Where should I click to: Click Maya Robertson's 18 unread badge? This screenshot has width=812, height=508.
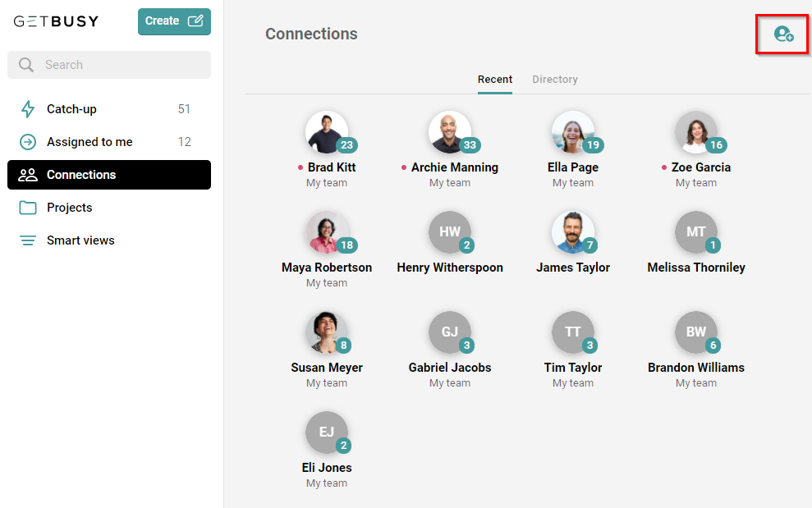click(x=347, y=245)
